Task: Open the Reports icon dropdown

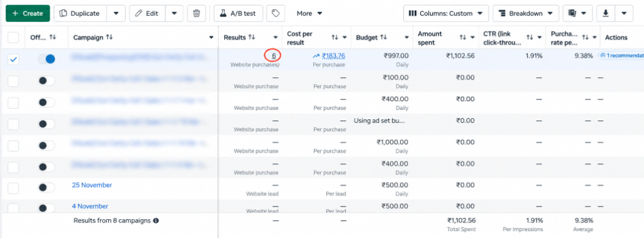Action: [577, 14]
